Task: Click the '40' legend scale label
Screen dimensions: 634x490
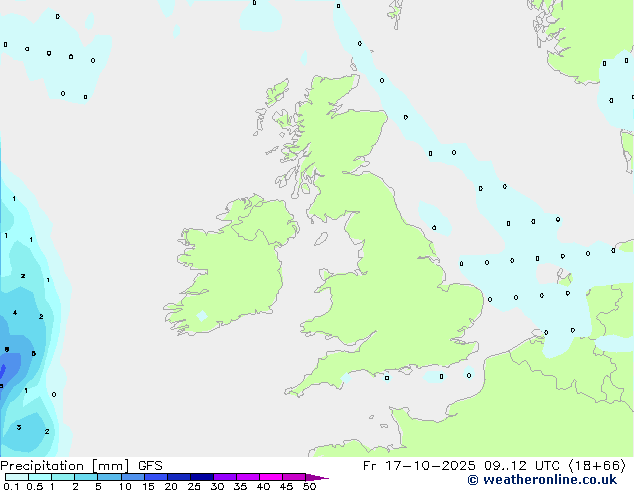Action: pyautogui.click(x=263, y=486)
